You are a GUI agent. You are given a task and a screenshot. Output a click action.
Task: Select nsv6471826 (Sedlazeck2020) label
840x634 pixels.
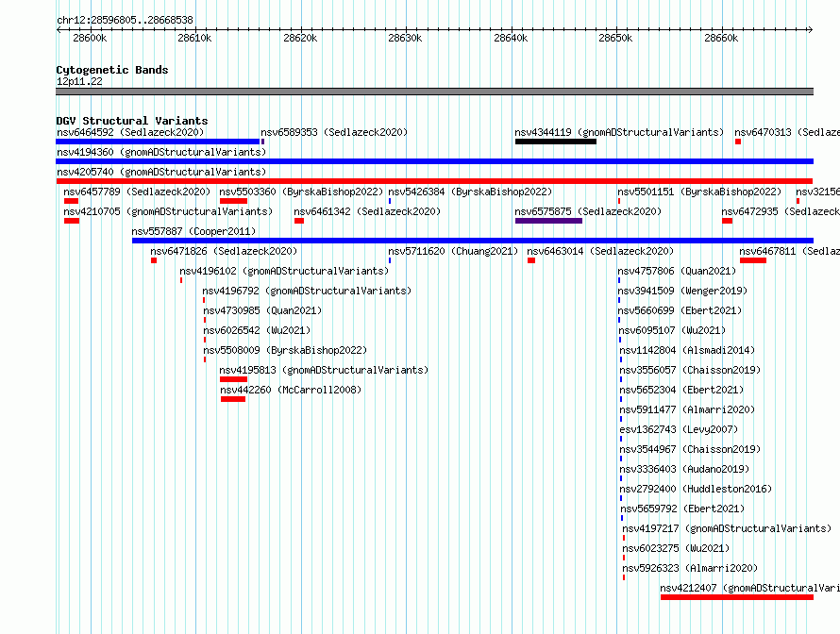224,251
